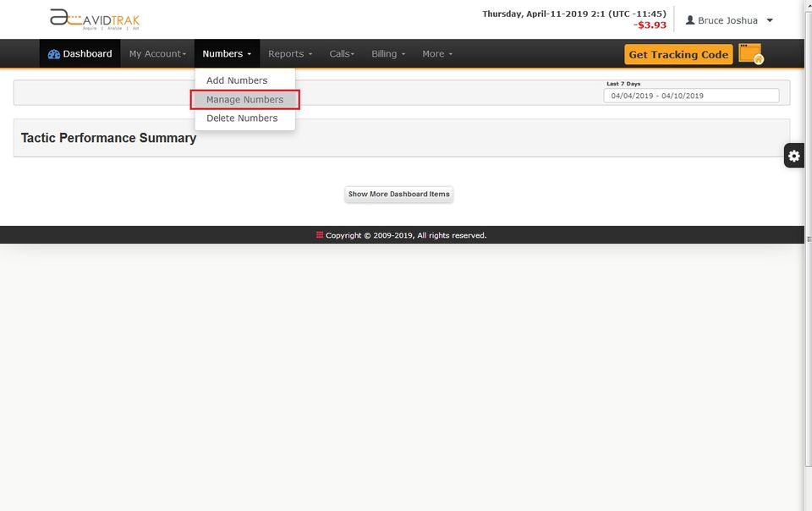Click the -$3.93 balance amount

click(650, 25)
